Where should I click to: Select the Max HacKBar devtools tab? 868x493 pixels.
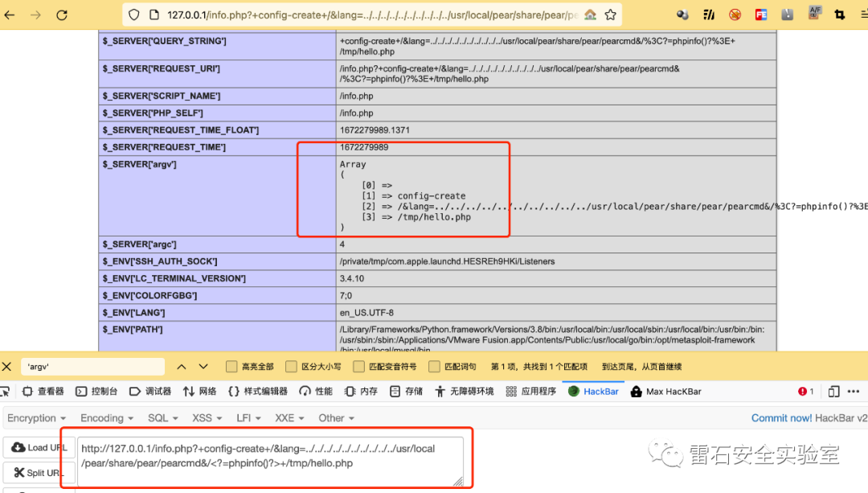tap(666, 392)
